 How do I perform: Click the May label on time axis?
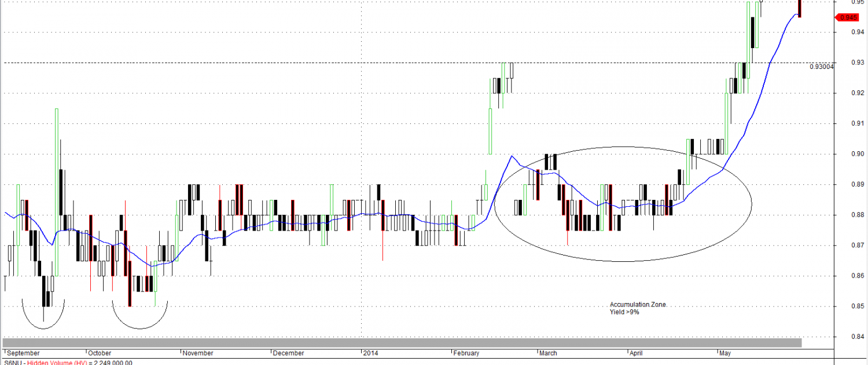pos(724,353)
